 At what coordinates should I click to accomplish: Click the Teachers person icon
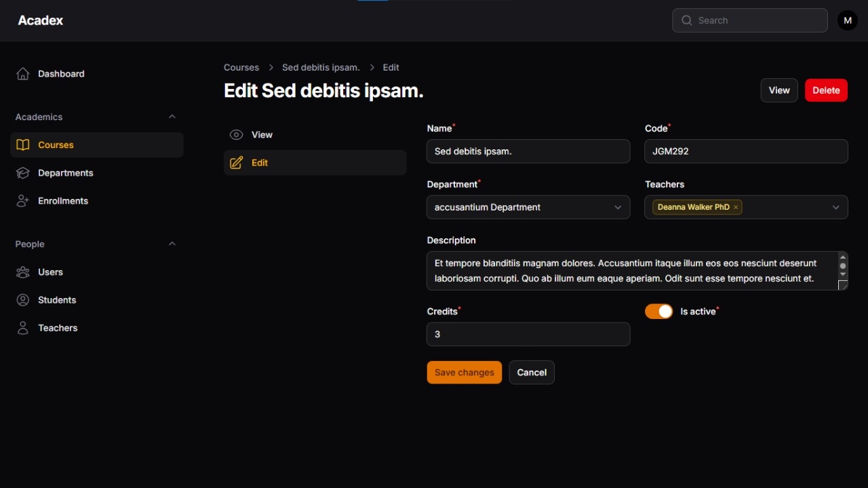(x=23, y=328)
